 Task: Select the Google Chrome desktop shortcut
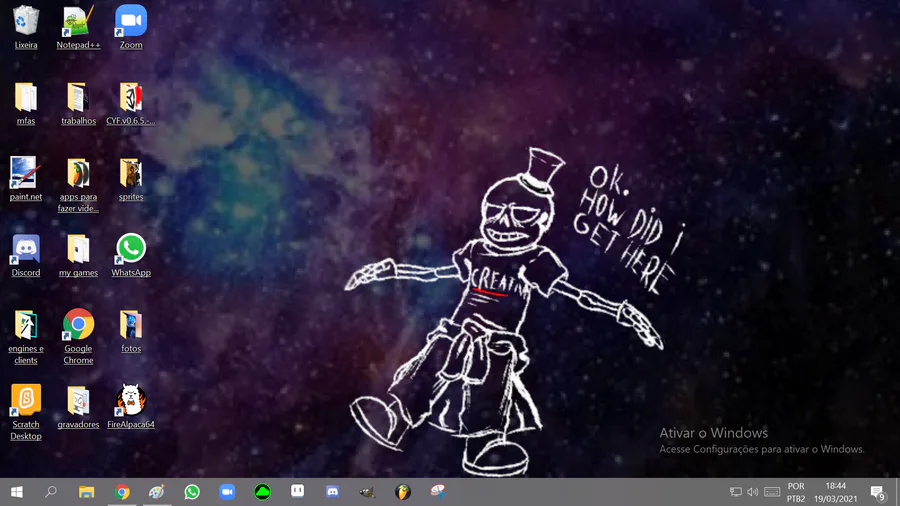[x=79, y=337]
